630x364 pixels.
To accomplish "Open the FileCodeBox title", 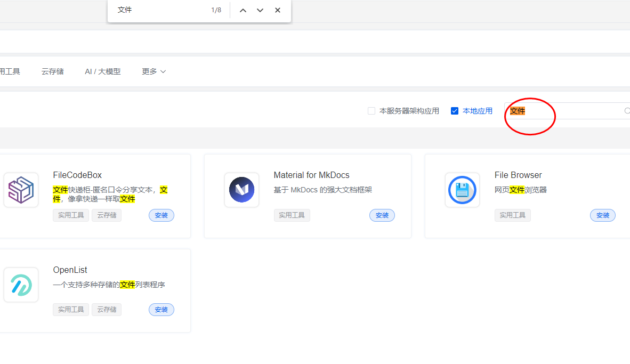I will click(x=77, y=175).
